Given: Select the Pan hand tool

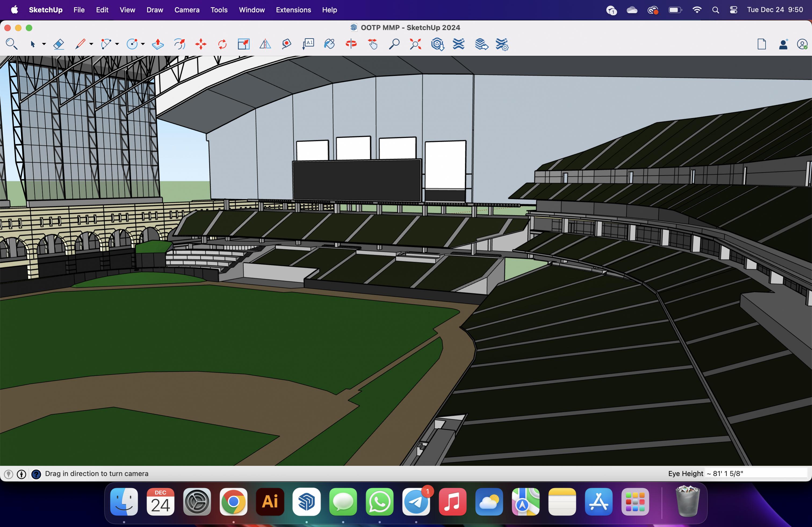Looking at the screenshot, I should coord(373,44).
